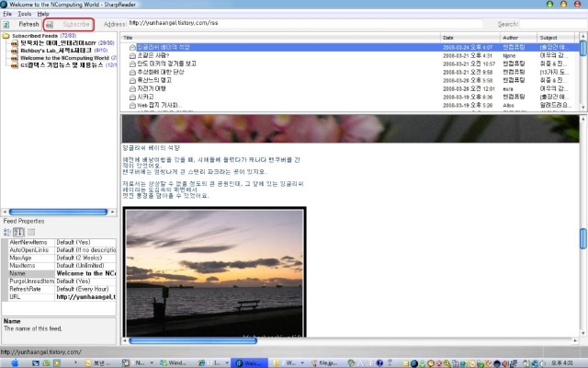Click the Default (Every Hour) RefreshRate value

coord(82,289)
